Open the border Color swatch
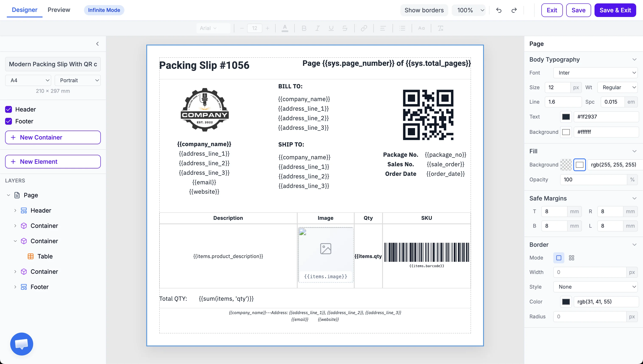Image resolution: width=643 pixels, height=364 pixels. (x=566, y=302)
